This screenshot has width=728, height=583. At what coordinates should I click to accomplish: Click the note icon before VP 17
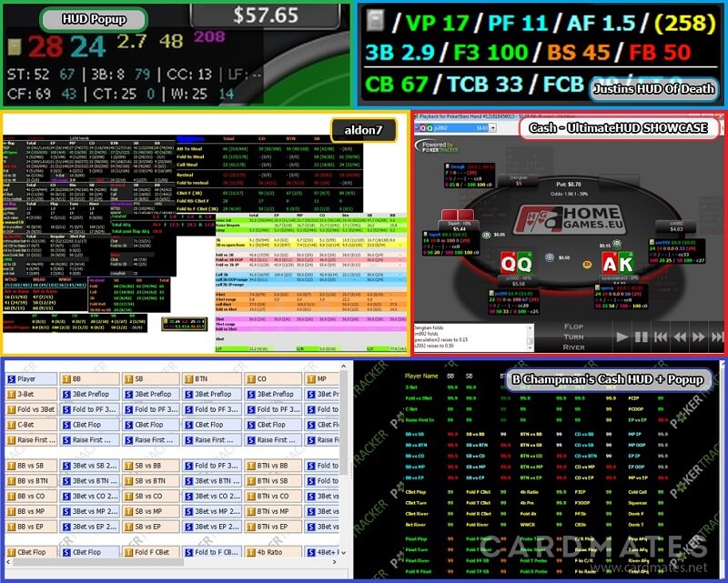[371, 21]
